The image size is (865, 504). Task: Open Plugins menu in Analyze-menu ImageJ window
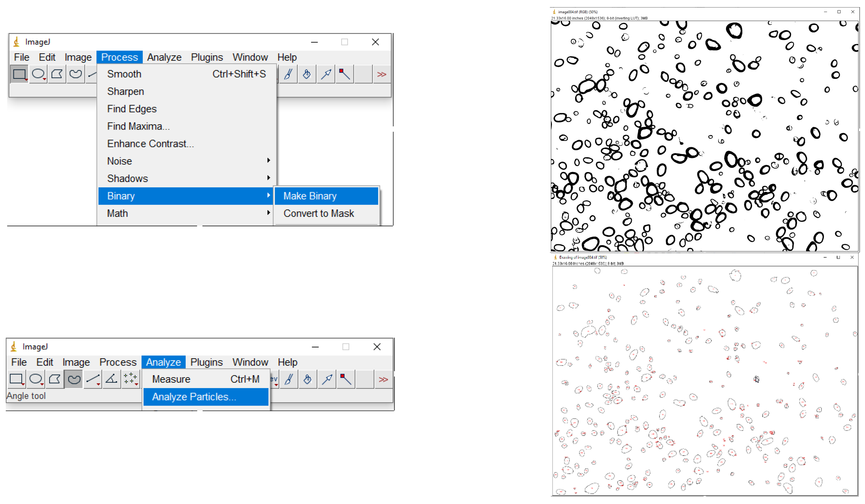coord(206,362)
